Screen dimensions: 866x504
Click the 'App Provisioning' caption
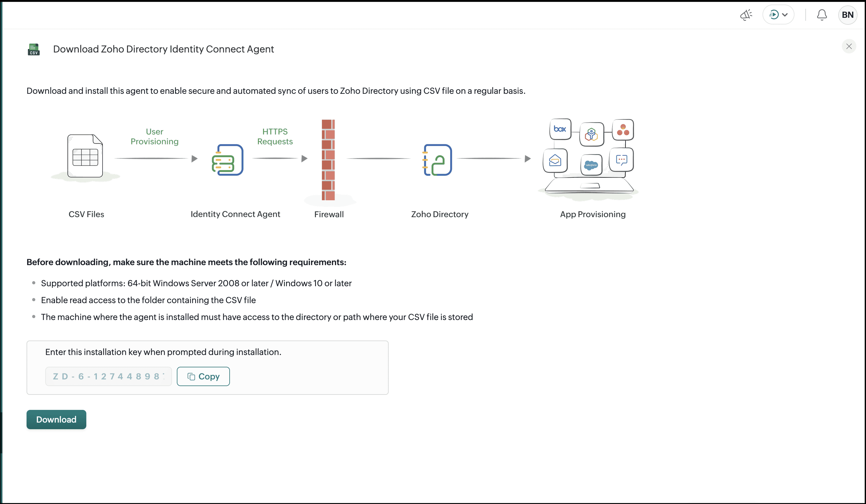tap(593, 214)
